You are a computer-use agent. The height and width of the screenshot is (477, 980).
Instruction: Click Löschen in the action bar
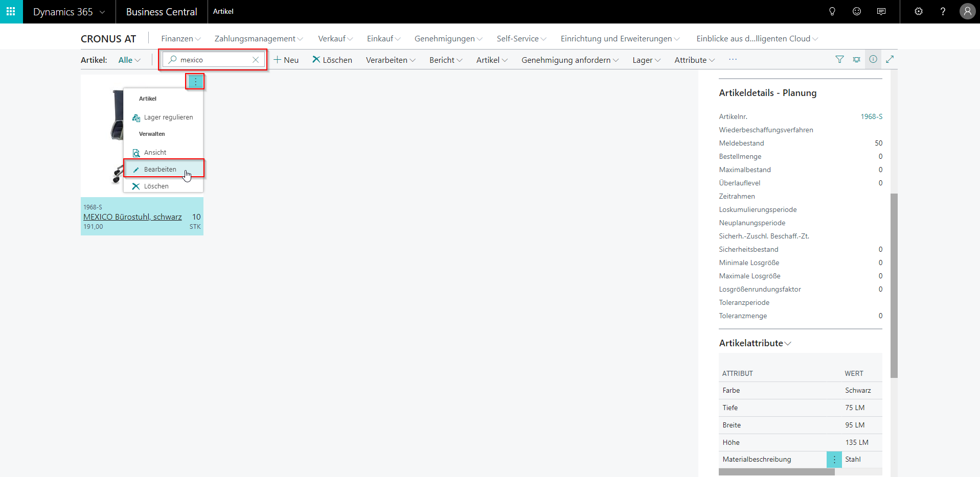332,60
